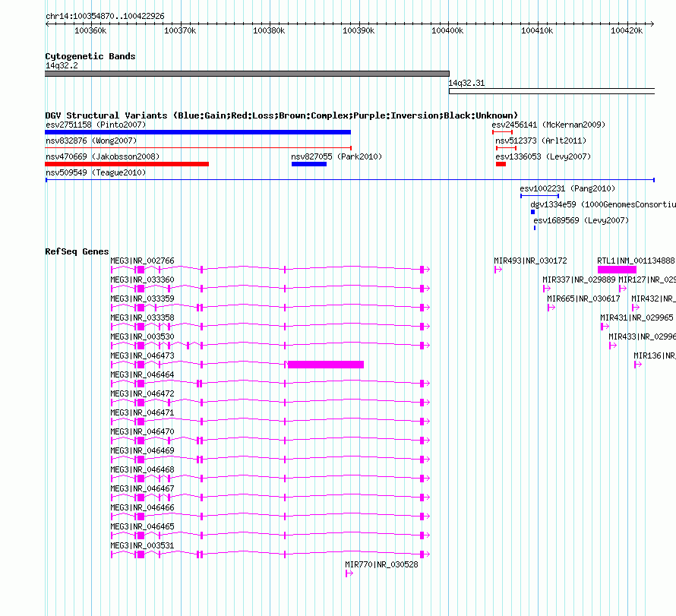This screenshot has width=676, height=616.
Task: Select the MIR665 magenta arrow glyph
Action: pos(551,308)
